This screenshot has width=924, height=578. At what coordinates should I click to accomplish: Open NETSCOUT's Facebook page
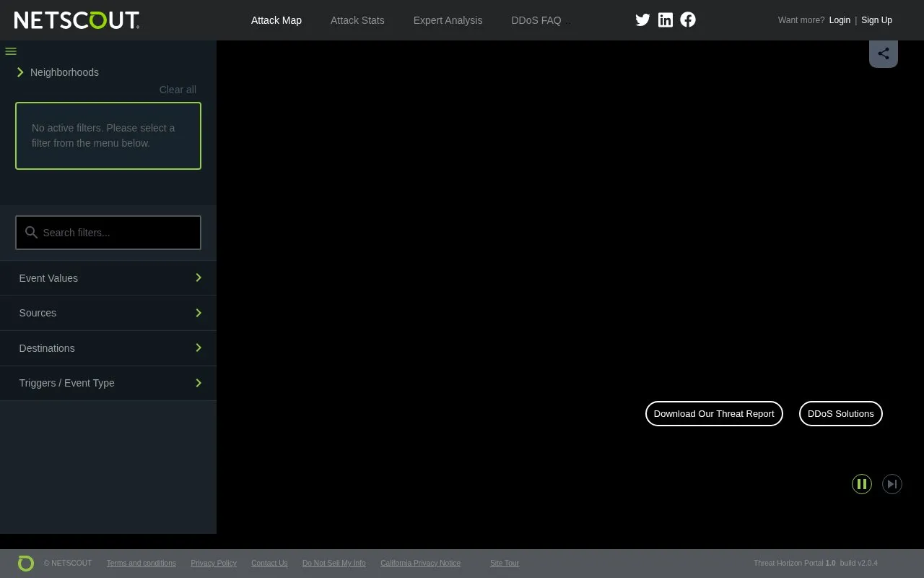[x=688, y=20]
